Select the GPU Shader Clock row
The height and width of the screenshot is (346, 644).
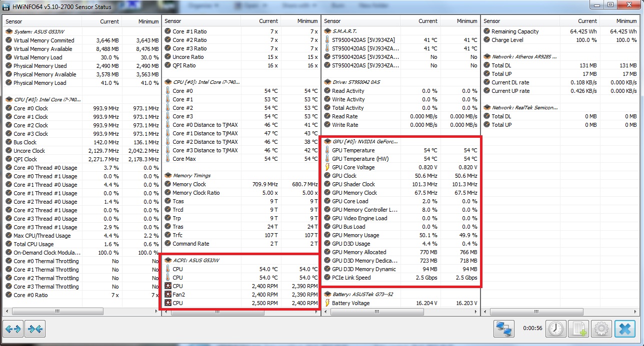pos(401,184)
